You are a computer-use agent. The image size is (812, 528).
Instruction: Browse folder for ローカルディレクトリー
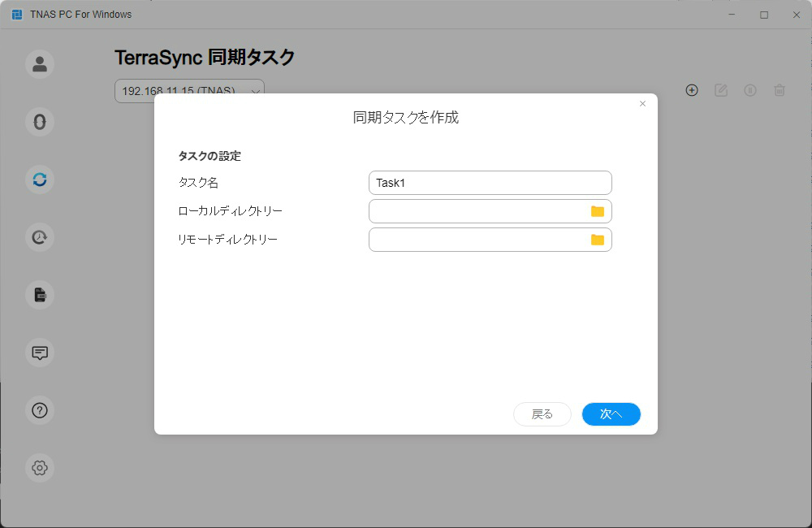pyautogui.click(x=598, y=211)
